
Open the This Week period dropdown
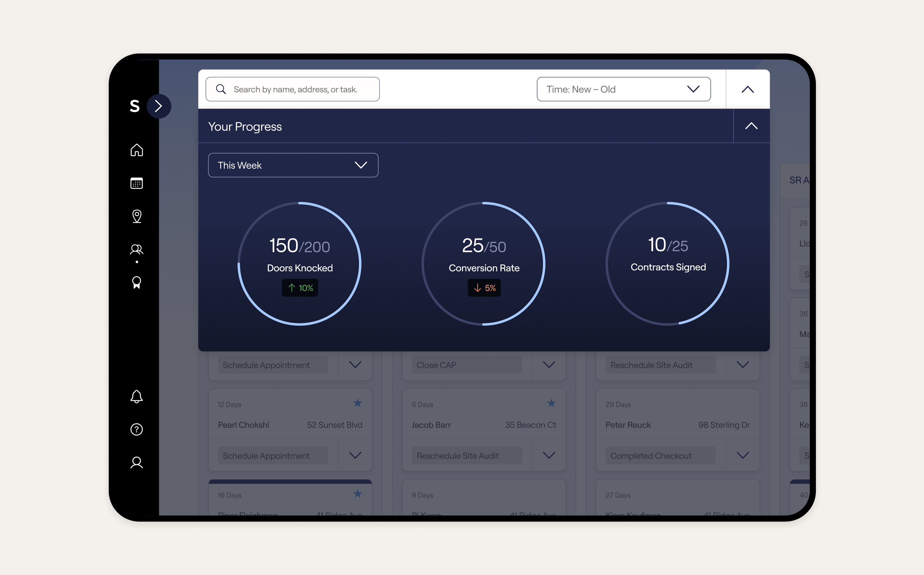pyautogui.click(x=293, y=165)
